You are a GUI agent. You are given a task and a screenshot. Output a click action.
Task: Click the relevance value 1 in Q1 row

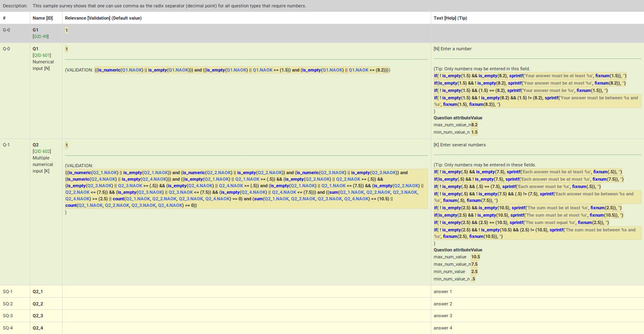coord(67,49)
